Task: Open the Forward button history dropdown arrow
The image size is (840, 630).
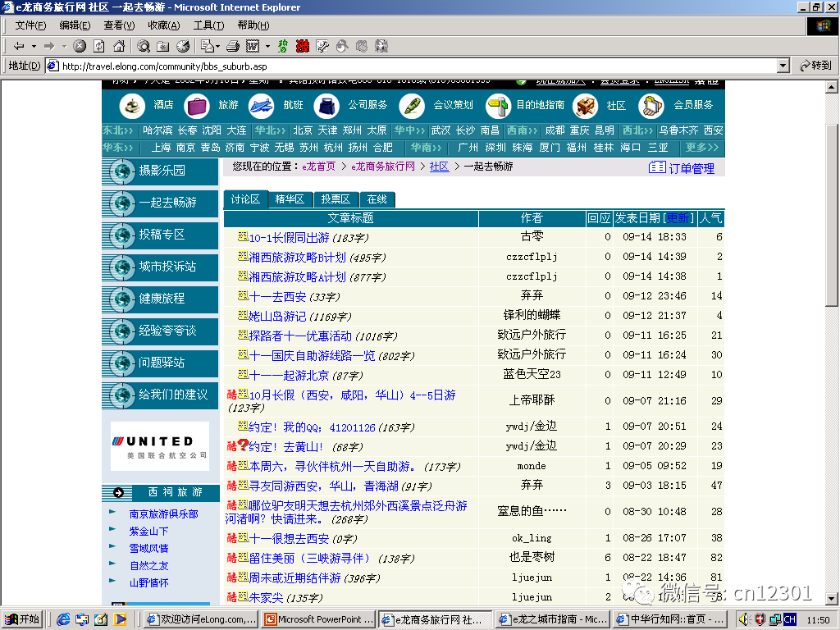Action: [x=64, y=47]
